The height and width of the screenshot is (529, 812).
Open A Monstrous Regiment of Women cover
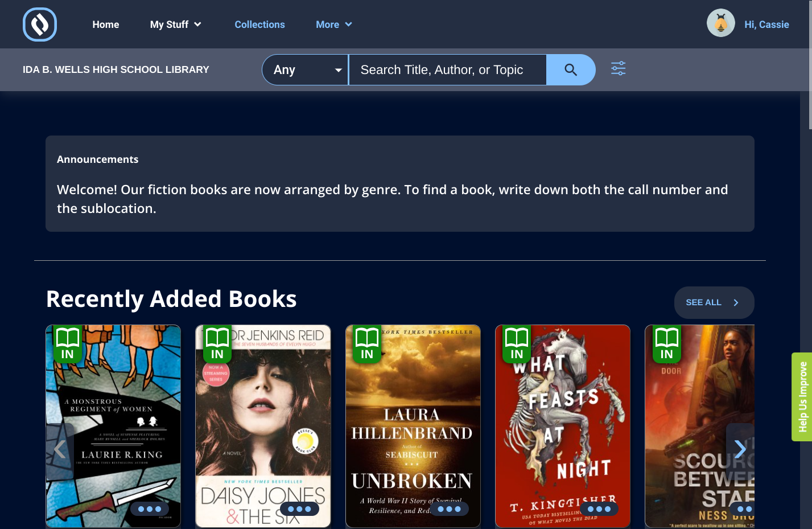point(113,426)
